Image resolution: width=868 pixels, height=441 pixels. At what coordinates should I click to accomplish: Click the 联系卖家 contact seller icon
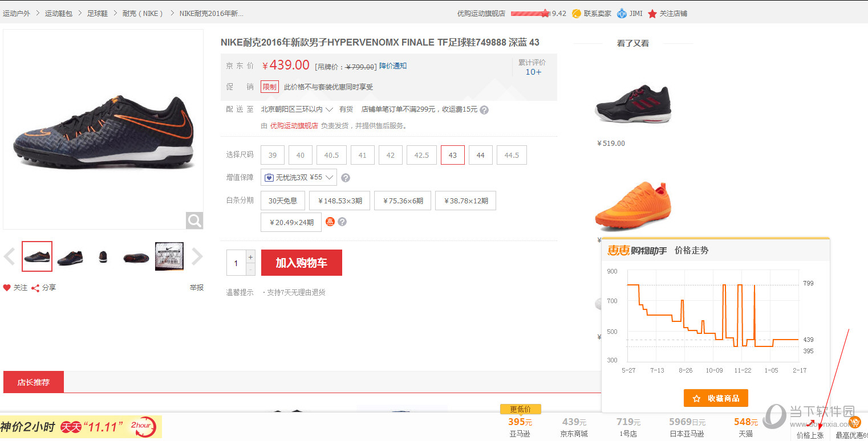577,14
